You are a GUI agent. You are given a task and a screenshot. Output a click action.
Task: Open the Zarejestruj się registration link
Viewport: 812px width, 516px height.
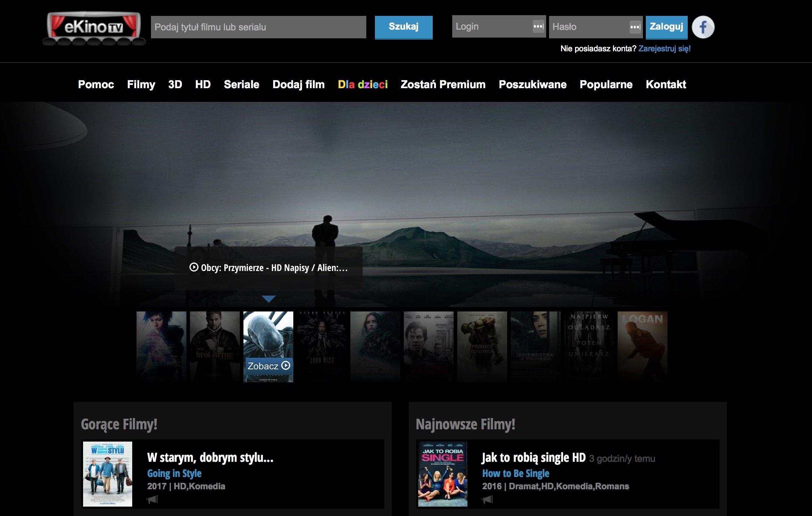664,49
